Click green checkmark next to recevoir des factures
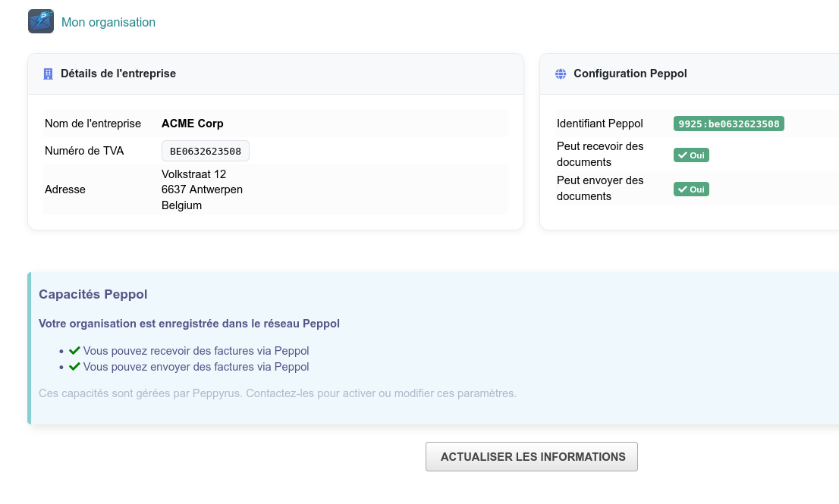The width and height of the screenshot is (839, 504). (74, 351)
